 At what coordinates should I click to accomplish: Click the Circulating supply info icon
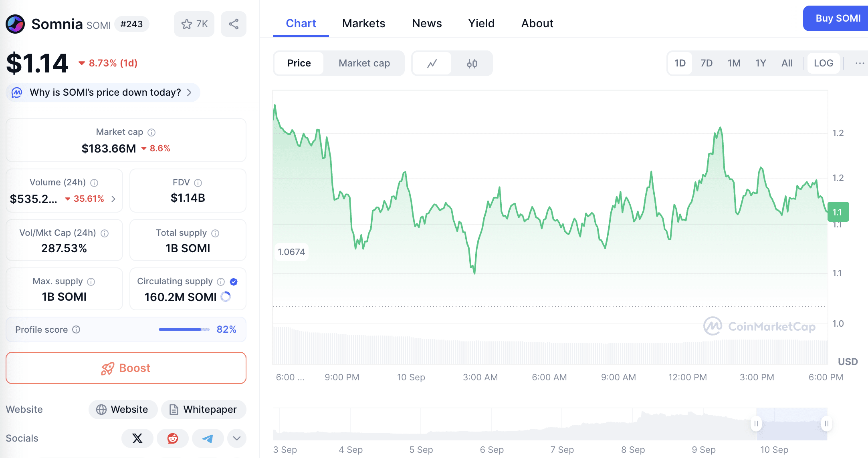(221, 281)
